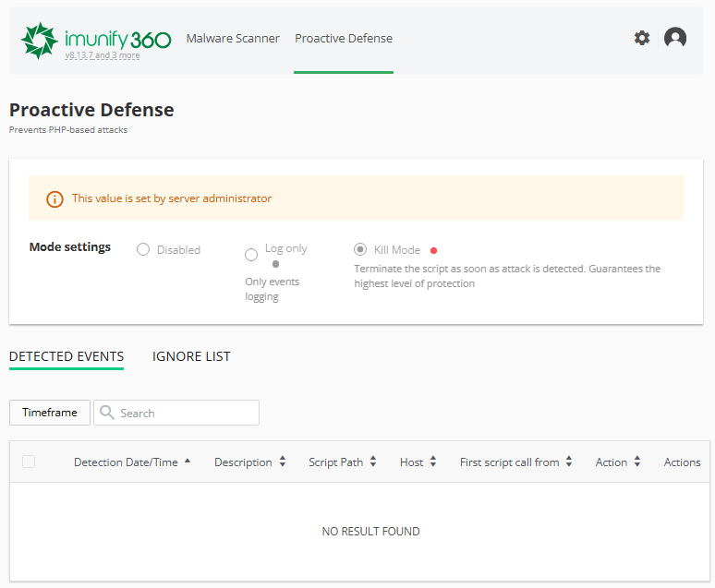Click the magnifier icon in the search box
The image size is (715, 588).
click(x=107, y=412)
